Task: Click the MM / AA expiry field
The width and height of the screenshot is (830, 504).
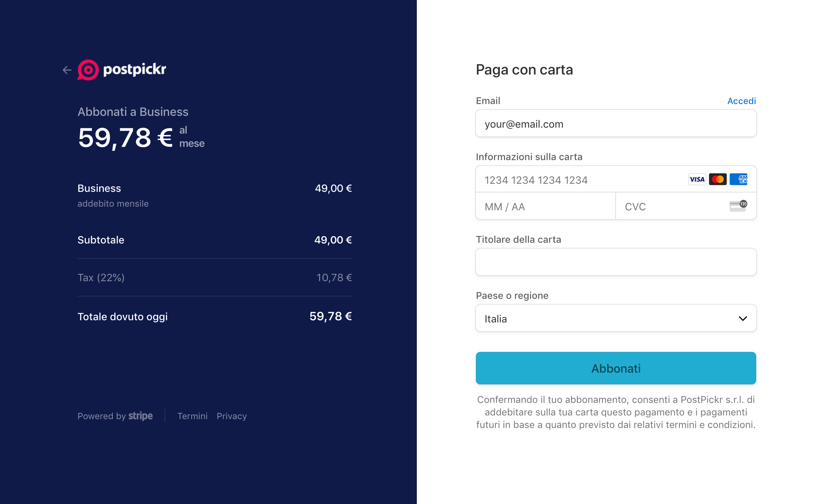Action: (545, 207)
